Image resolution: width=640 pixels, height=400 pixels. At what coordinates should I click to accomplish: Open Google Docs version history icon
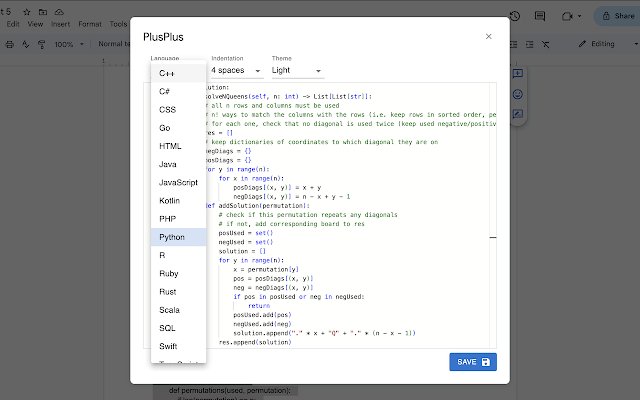coord(515,16)
